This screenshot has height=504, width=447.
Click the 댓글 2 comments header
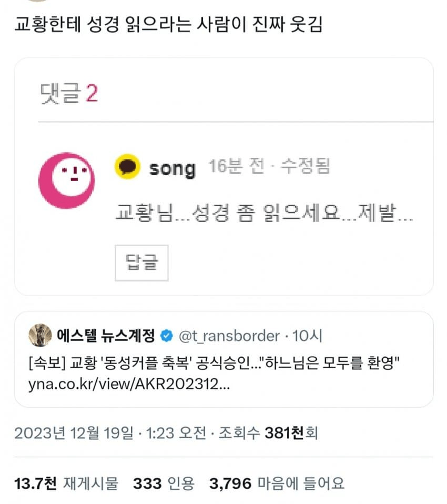click(x=69, y=94)
